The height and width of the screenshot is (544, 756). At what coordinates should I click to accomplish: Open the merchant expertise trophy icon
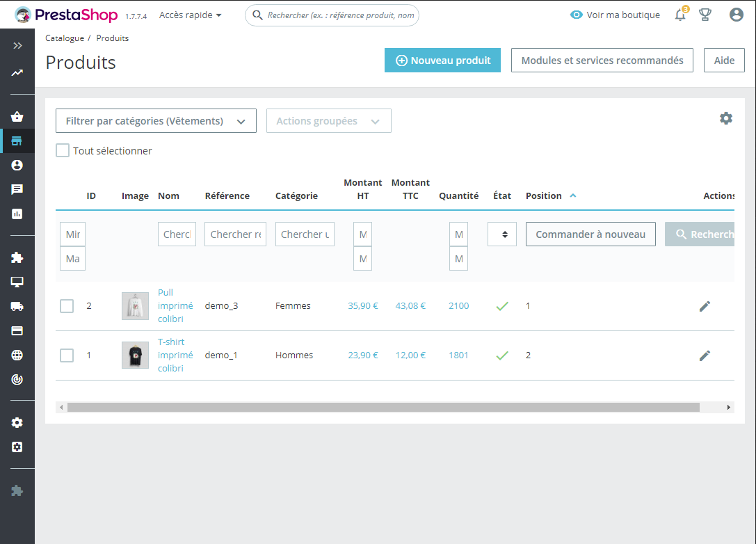coord(705,15)
